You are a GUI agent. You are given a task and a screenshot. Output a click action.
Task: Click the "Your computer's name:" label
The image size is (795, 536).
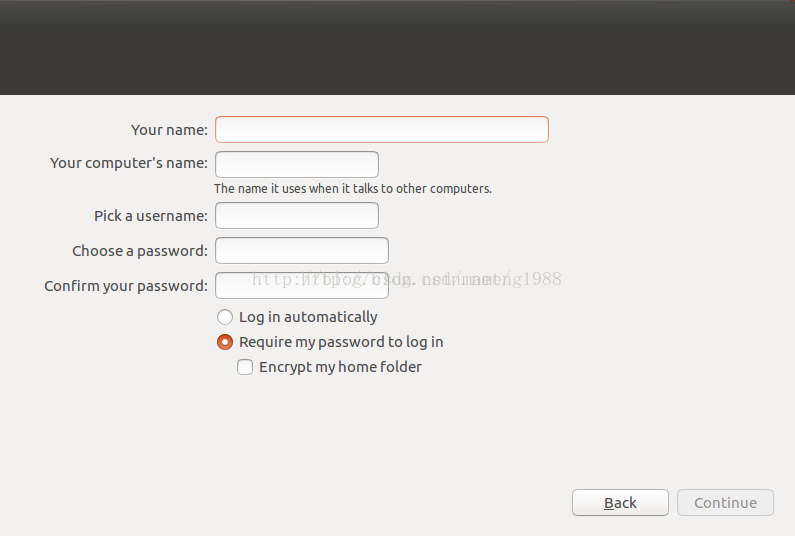(129, 163)
